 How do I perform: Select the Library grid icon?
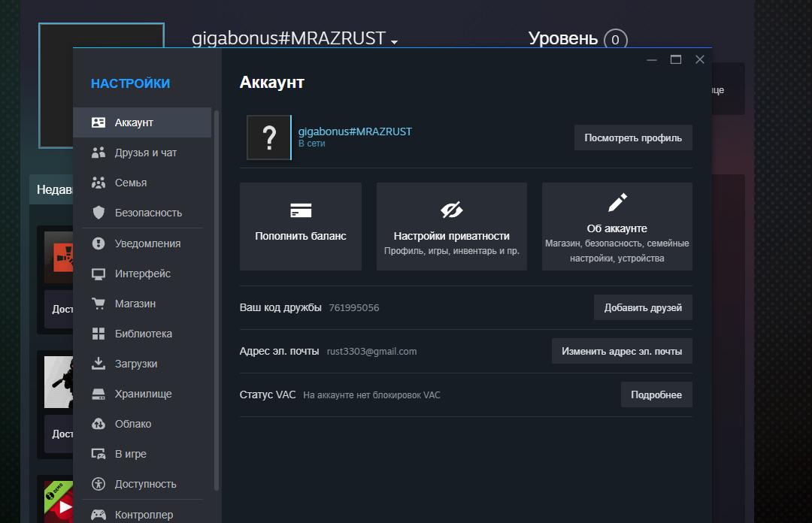click(x=98, y=334)
